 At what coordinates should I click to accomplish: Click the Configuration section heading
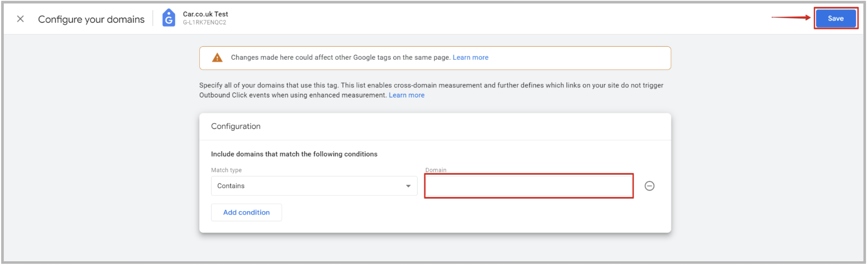tap(236, 126)
